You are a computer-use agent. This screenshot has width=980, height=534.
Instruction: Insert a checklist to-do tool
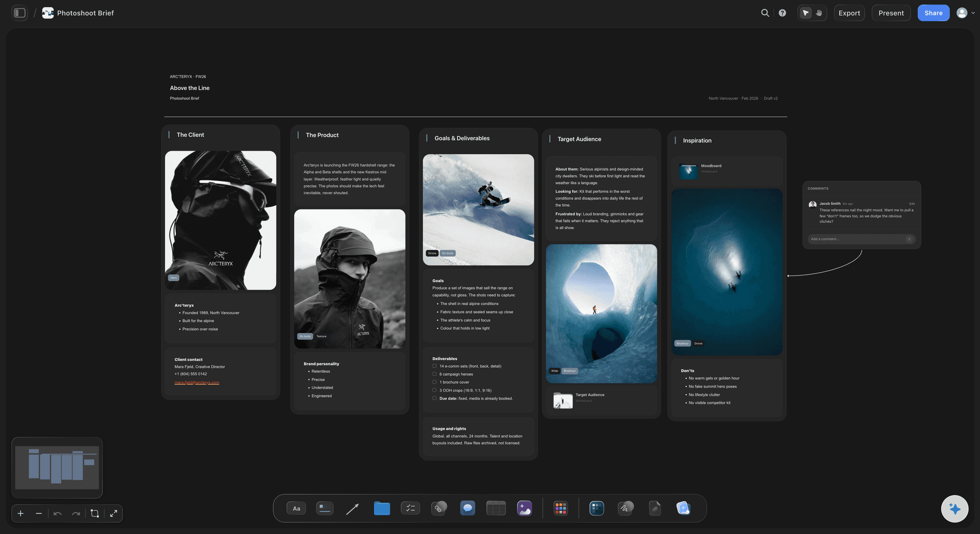coord(410,508)
